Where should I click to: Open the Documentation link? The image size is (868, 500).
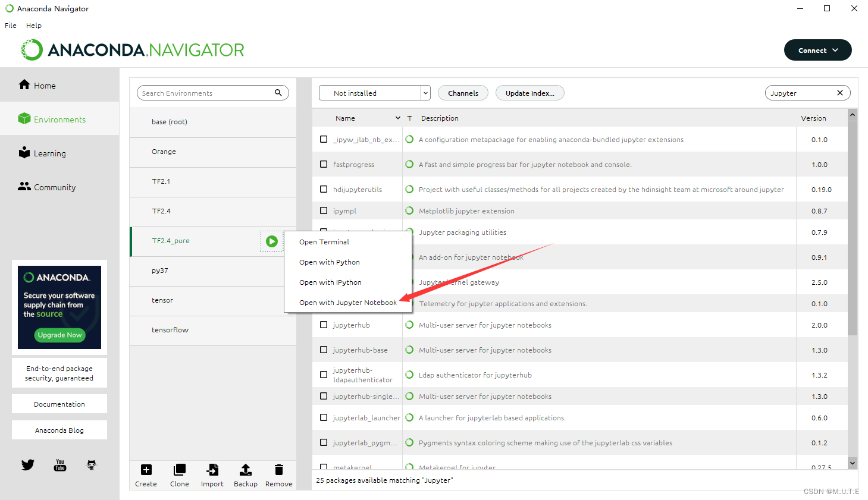tap(59, 404)
